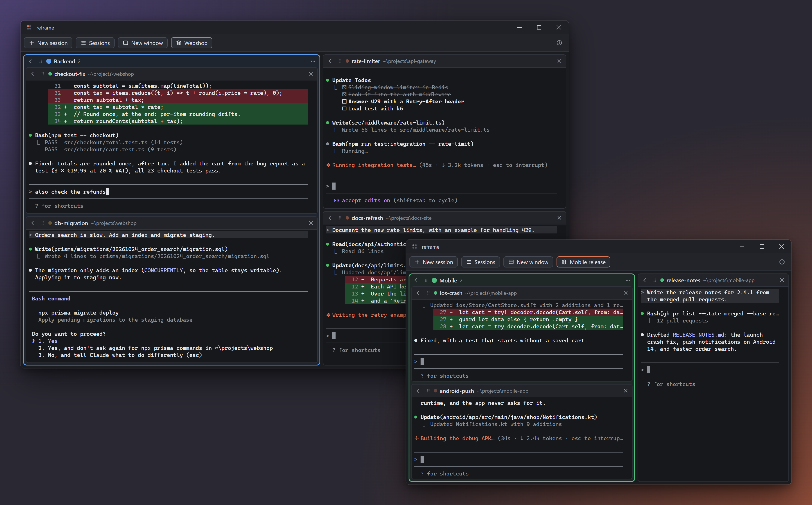Collapse the release-notes pane chevron
This screenshot has height=505, width=812.
(645, 280)
